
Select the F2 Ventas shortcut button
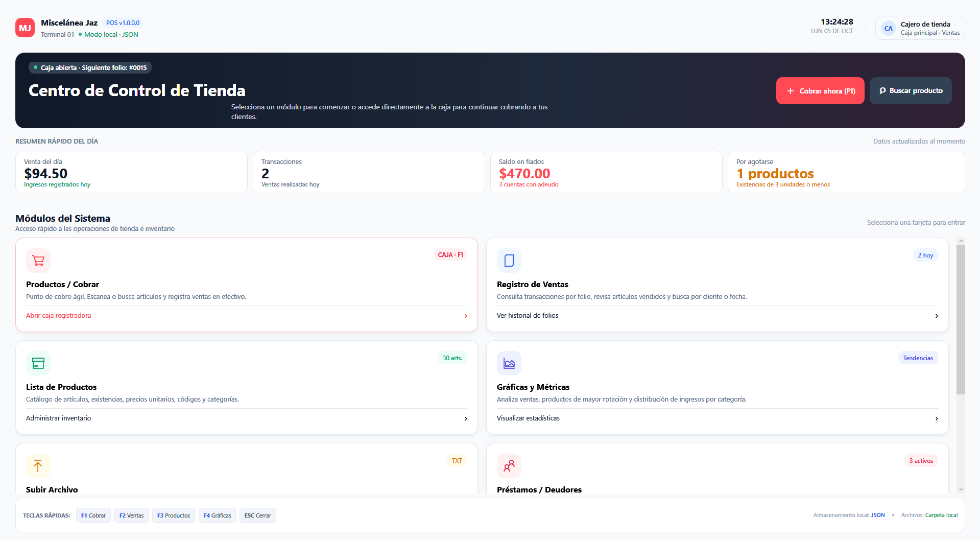point(131,515)
